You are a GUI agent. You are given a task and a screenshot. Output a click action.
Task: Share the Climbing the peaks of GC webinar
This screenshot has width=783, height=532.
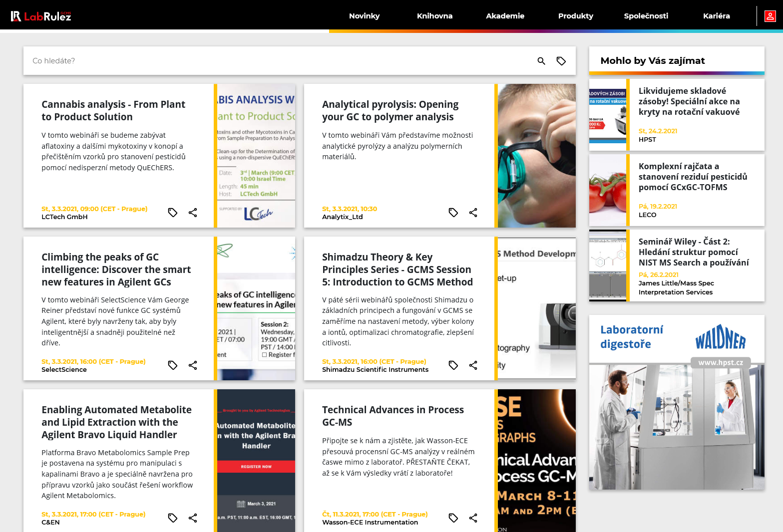point(193,365)
